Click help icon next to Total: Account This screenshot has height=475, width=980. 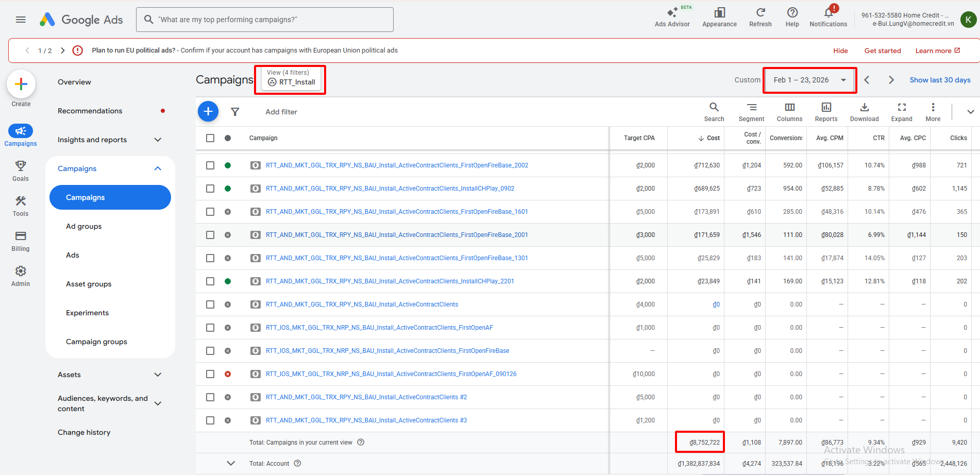[297, 463]
